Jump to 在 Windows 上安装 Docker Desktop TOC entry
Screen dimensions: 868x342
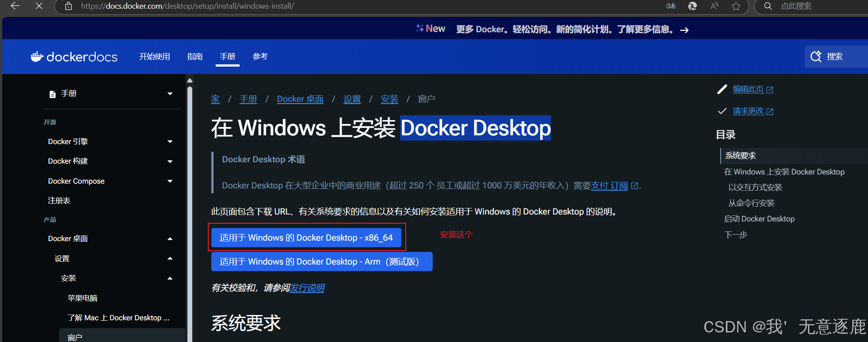point(784,172)
